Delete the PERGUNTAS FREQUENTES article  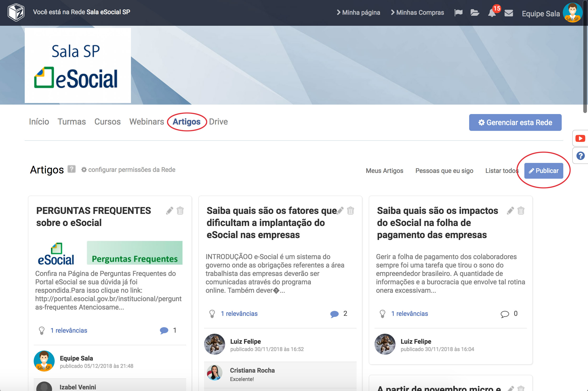pos(180,210)
